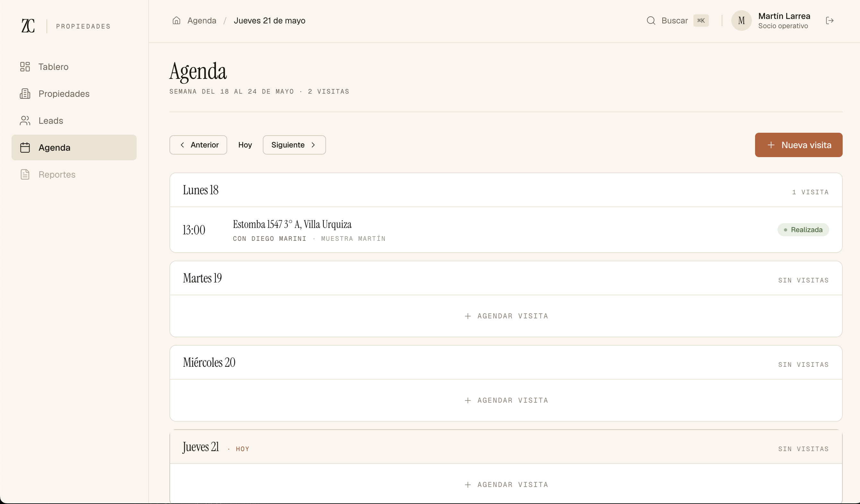Click the Buscar search field

[x=677, y=21]
